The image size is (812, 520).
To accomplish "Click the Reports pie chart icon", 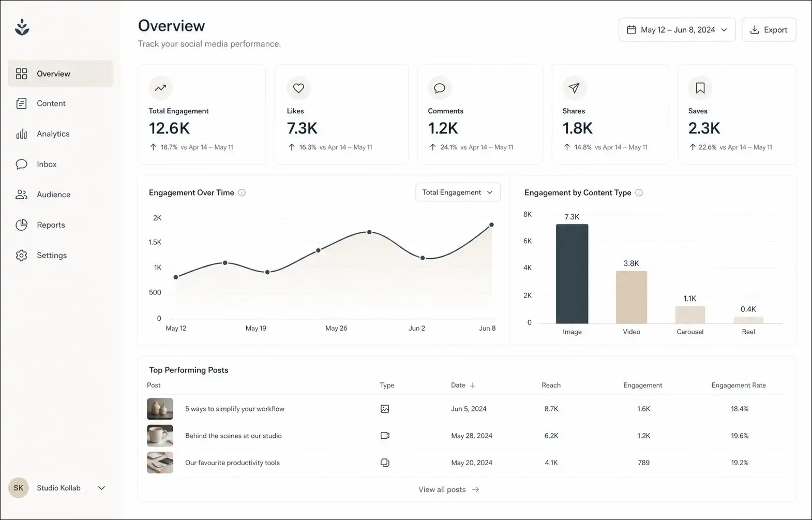I will pos(21,225).
